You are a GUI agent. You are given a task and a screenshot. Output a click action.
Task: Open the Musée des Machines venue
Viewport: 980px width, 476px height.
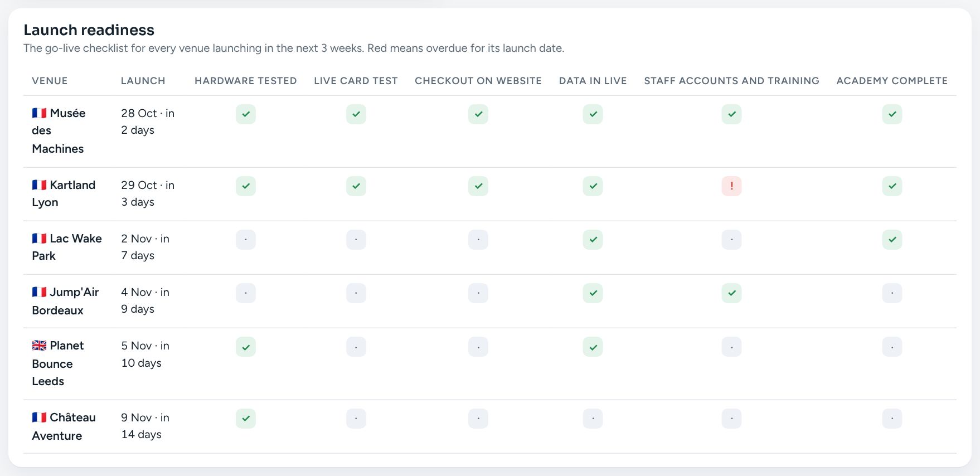(x=59, y=131)
